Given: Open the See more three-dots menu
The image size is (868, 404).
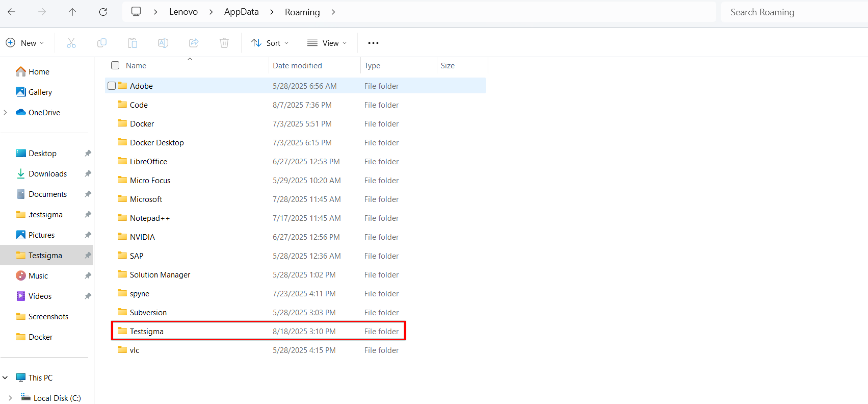Looking at the screenshot, I should (373, 43).
